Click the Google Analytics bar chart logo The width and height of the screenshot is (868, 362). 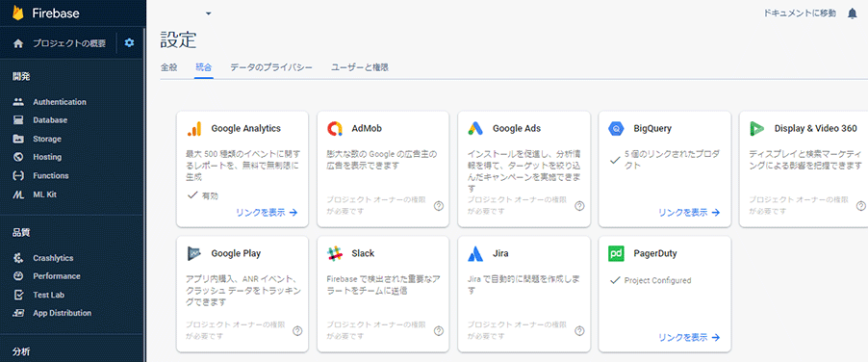click(194, 129)
